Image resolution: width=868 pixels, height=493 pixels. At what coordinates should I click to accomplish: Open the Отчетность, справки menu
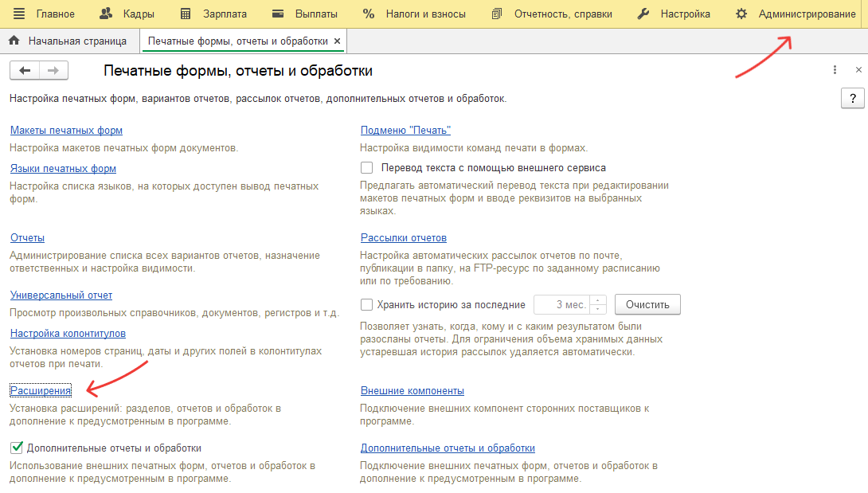tap(563, 14)
